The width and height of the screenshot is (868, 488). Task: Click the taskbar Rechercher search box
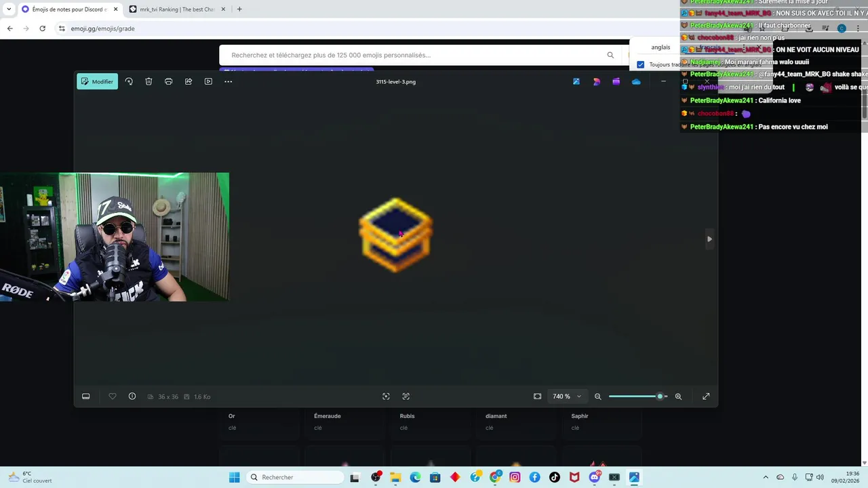[x=295, y=477]
